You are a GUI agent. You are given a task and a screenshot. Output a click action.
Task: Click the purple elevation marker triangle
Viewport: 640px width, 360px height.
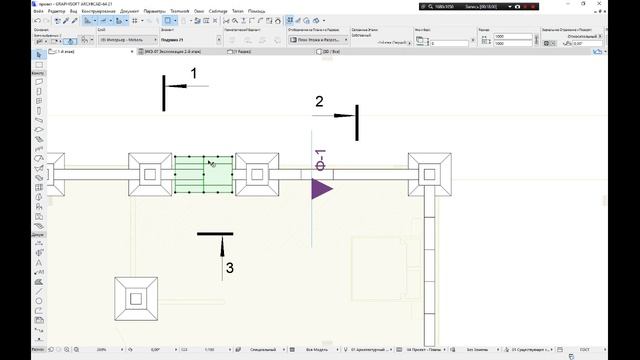click(x=321, y=189)
